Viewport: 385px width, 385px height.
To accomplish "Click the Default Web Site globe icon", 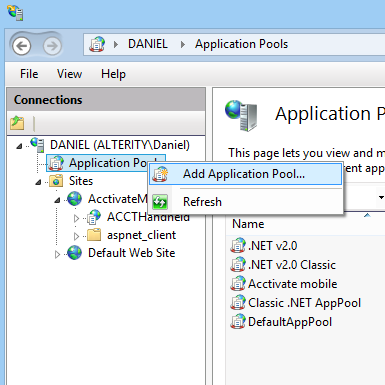I will tap(74, 253).
